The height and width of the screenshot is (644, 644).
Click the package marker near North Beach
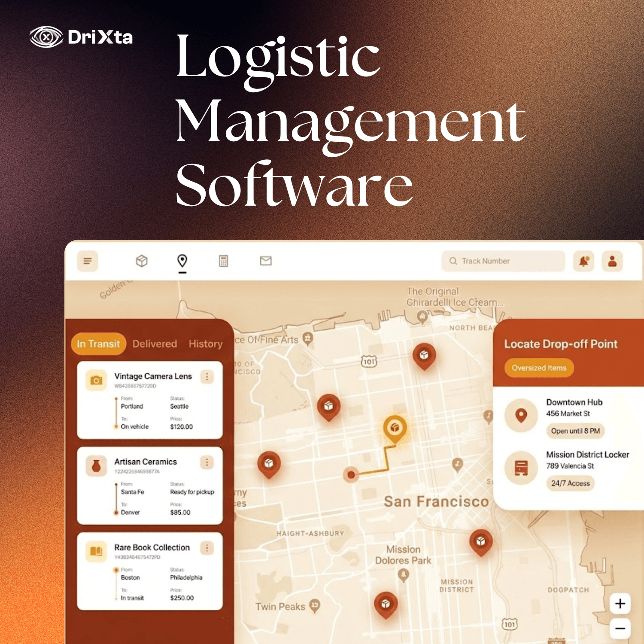[424, 356]
